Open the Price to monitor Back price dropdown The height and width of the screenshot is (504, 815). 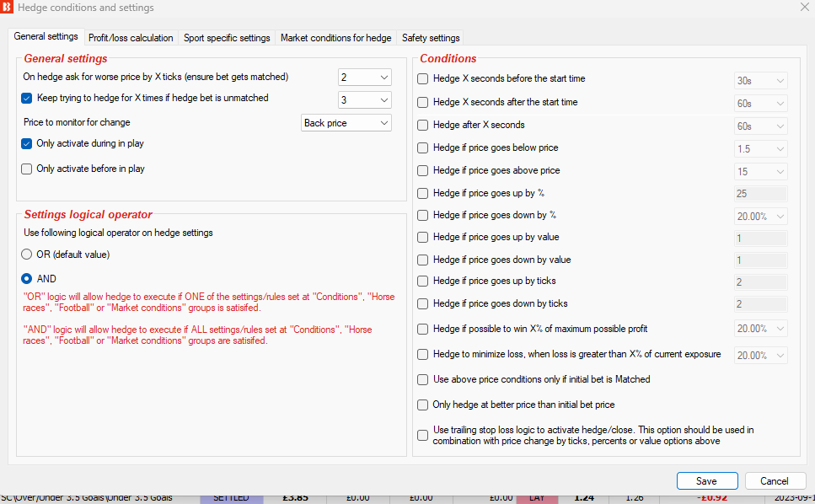346,123
